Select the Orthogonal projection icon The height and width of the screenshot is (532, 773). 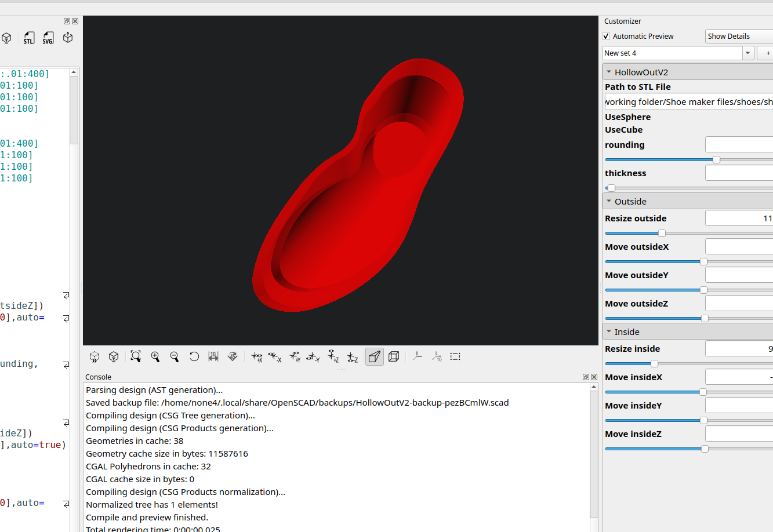point(394,356)
